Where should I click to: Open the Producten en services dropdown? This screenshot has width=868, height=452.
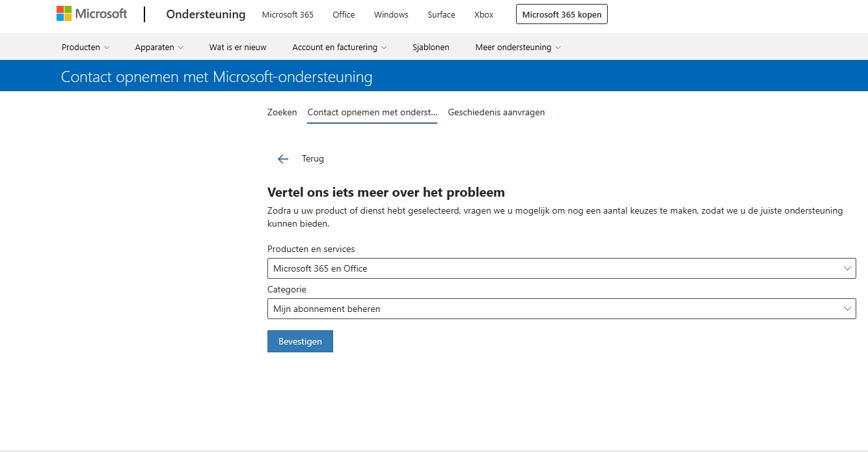(562, 268)
